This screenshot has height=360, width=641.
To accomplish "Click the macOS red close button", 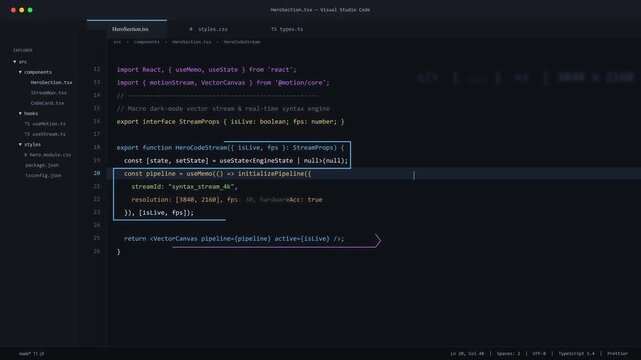I will pyautogui.click(x=13, y=10).
